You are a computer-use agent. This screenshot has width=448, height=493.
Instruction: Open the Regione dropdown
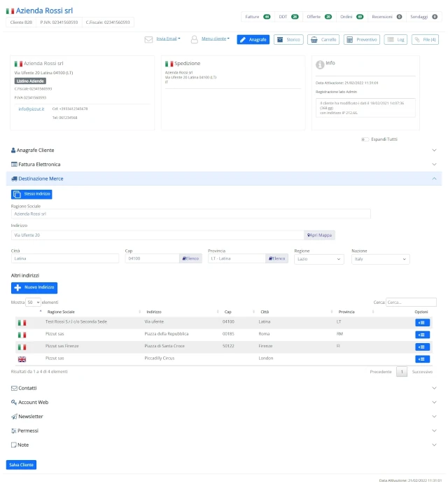click(318, 259)
